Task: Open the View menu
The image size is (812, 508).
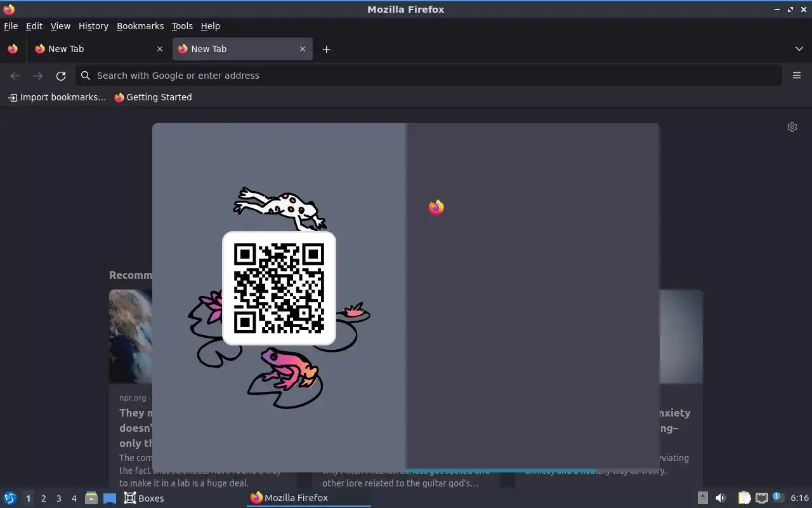Action: click(60, 26)
